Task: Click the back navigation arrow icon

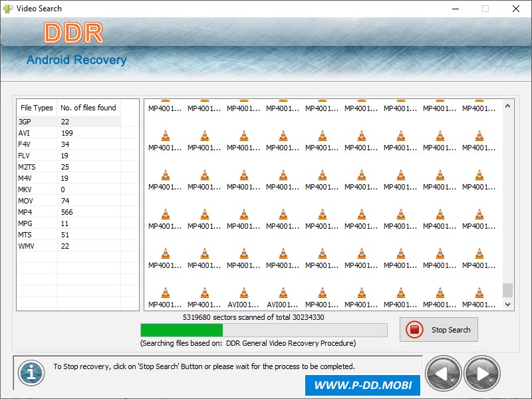Action: coord(443,374)
